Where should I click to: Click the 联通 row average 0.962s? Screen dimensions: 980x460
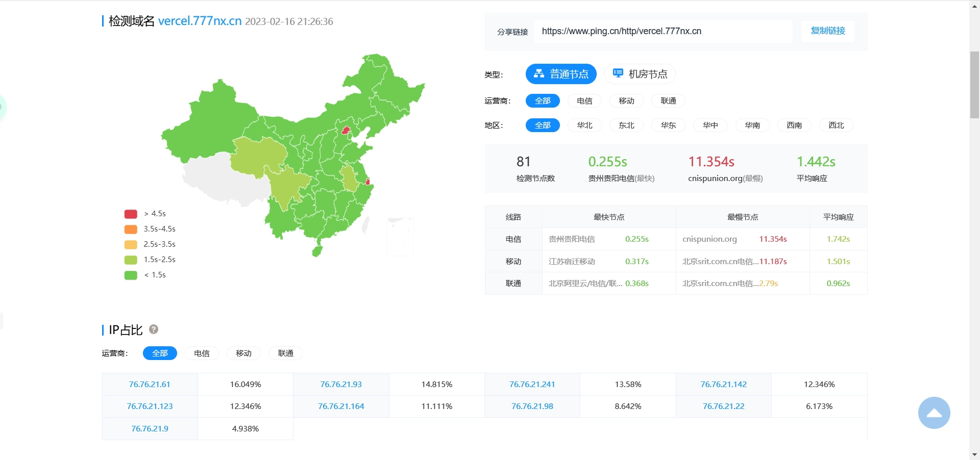click(838, 284)
